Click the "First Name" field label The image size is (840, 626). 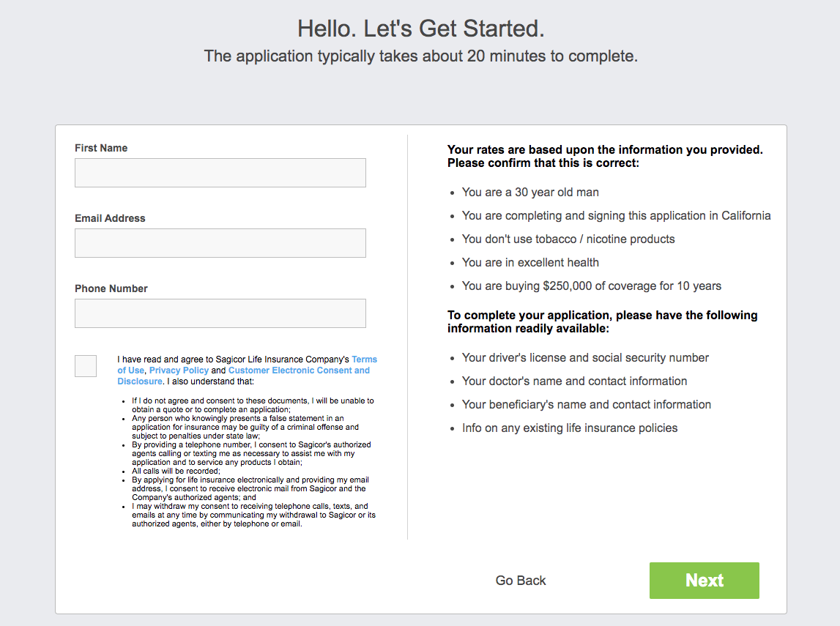click(101, 148)
